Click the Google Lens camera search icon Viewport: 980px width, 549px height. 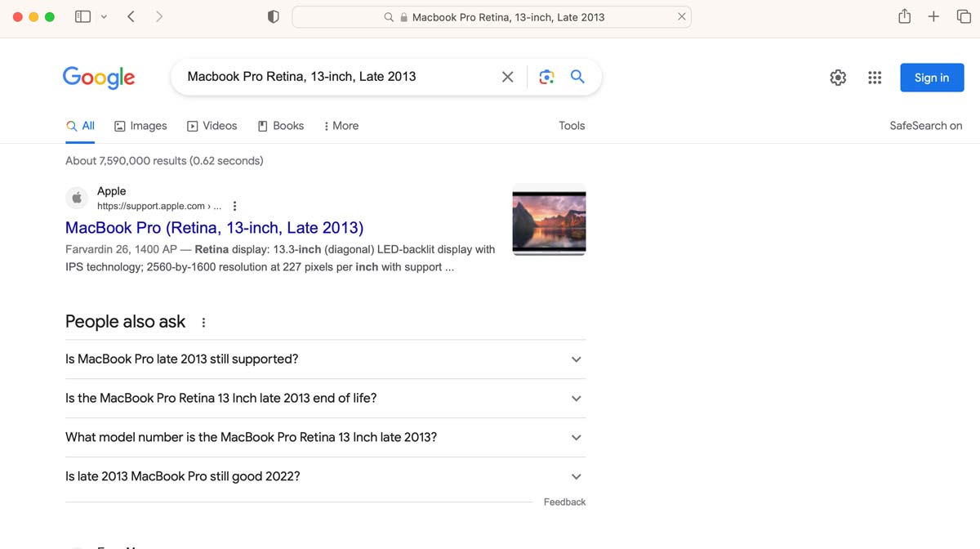[x=546, y=77]
